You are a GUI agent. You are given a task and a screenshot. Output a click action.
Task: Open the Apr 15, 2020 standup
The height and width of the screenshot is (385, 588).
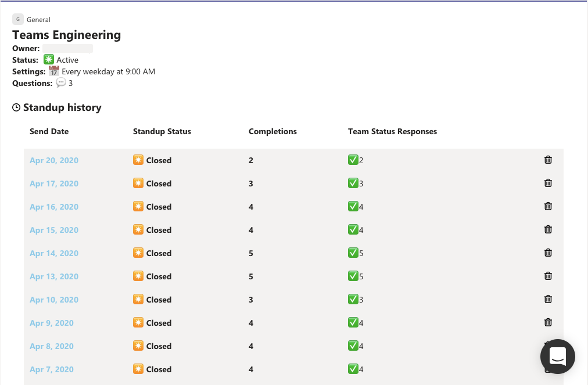(x=54, y=230)
